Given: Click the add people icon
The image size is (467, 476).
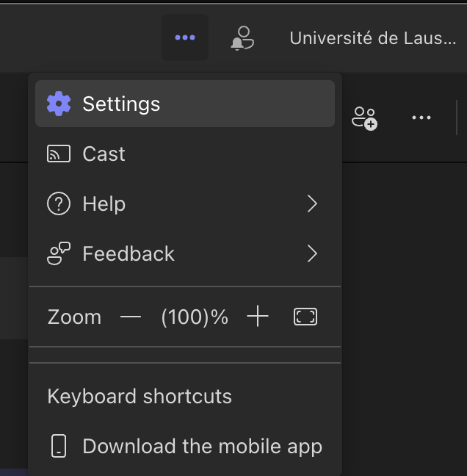Looking at the screenshot, I should click(364, 118).
